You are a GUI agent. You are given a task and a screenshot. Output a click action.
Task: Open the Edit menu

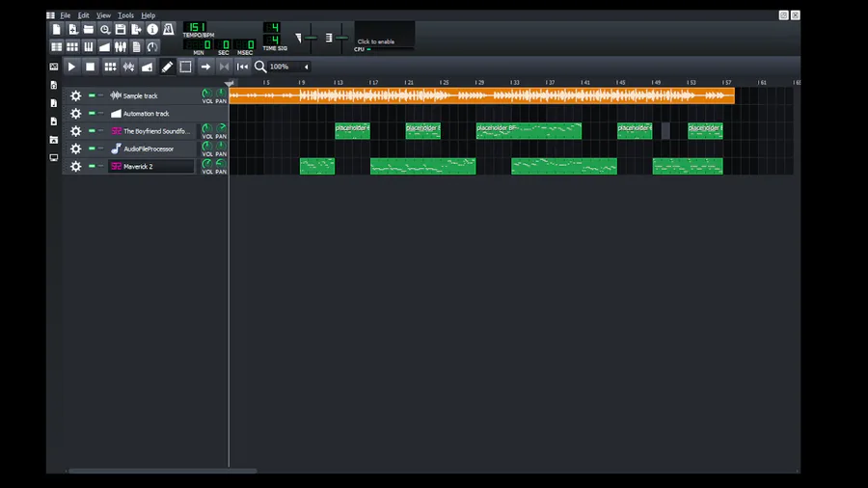84,15
